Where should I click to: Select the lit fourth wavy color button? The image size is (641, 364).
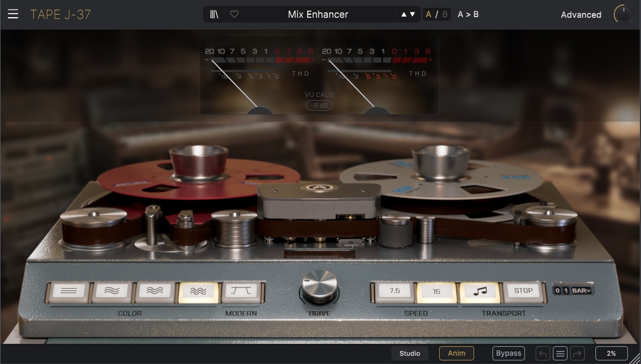pyautogui.click(x=198, y=291)
